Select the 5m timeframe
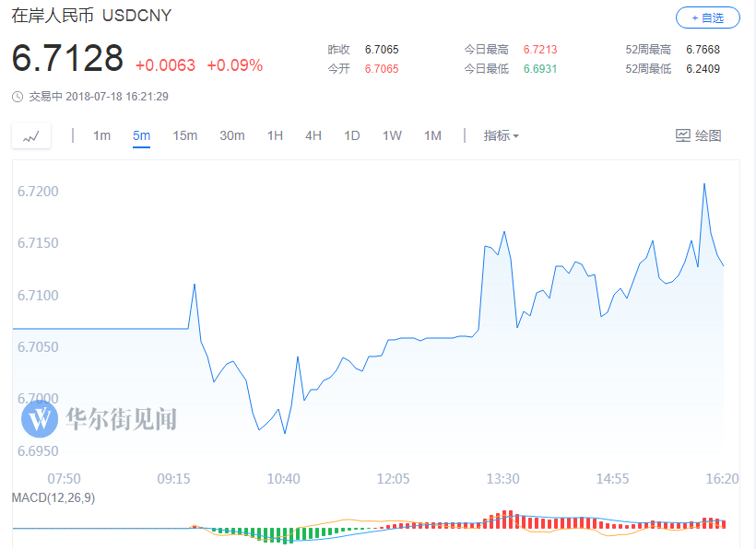Image resolution: width=756 pixels, height=549 pixels. pyautogui.click(x=141, y=135)
